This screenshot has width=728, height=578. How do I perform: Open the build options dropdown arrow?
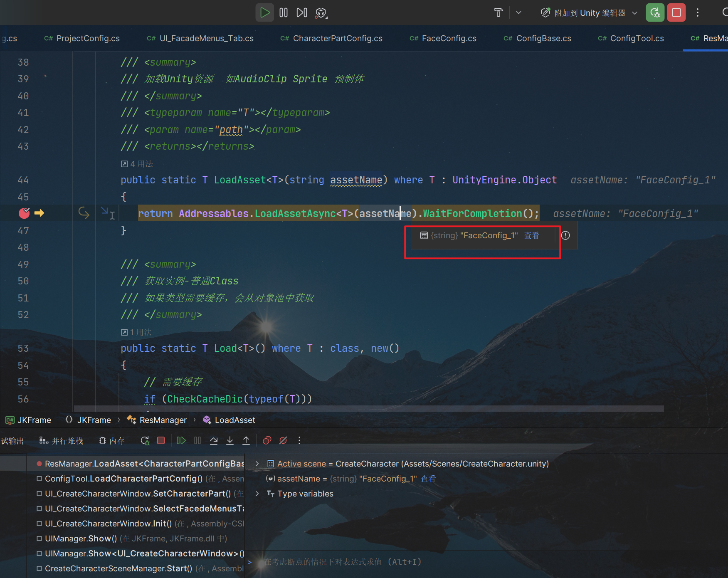pos(518,13)
